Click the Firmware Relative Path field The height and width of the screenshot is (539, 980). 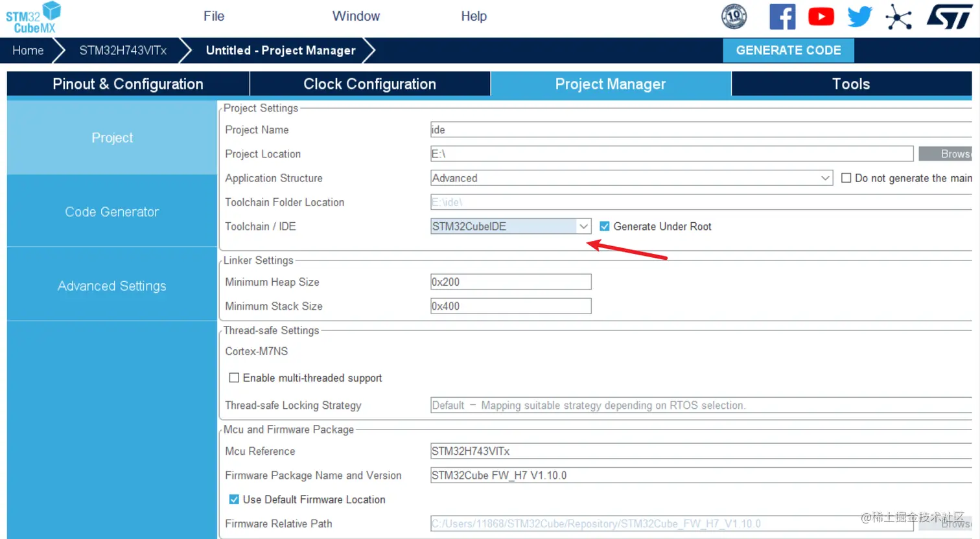[671, 523]
